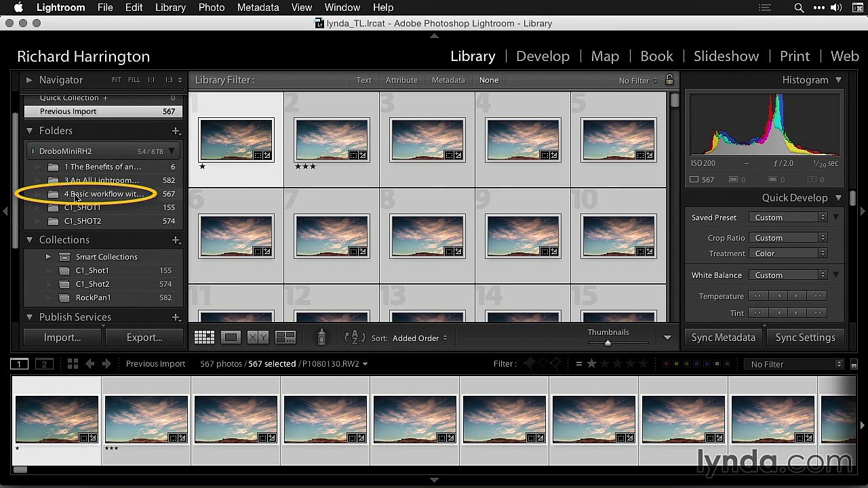868x488 pixels.
Task: Decrease Tint by small step
Action: coord(778,313)
